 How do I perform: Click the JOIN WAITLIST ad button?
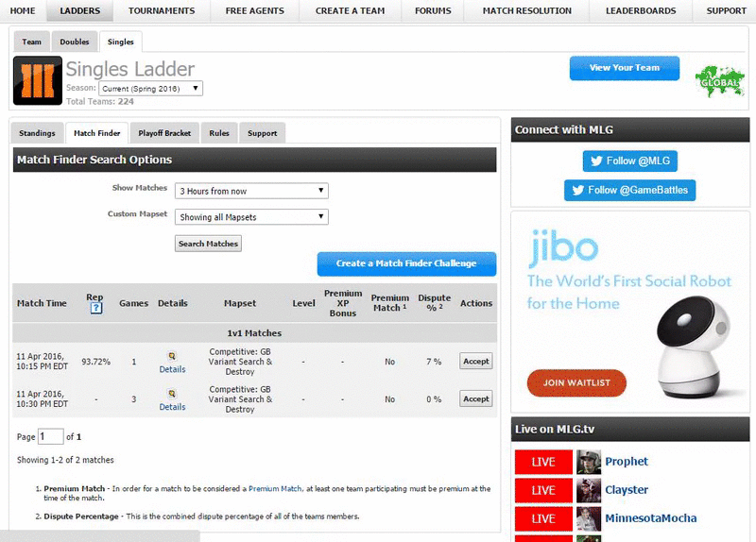pos(576,383)
